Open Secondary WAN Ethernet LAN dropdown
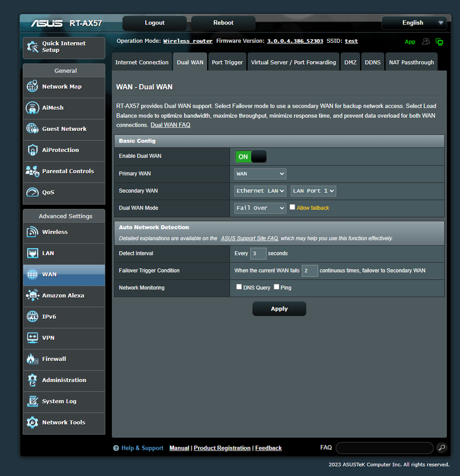Viewport: 460px width, 476px height. tap(260, 191)
